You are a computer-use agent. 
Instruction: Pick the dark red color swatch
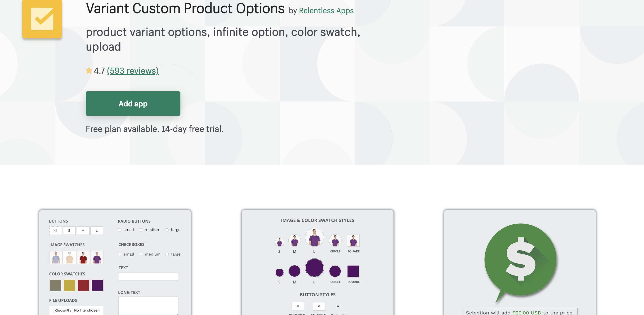83,285
